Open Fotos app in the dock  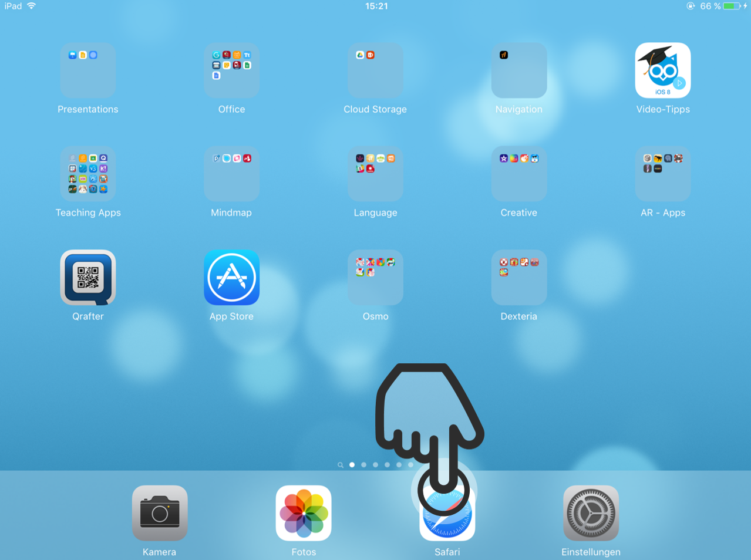pos(304,513)
